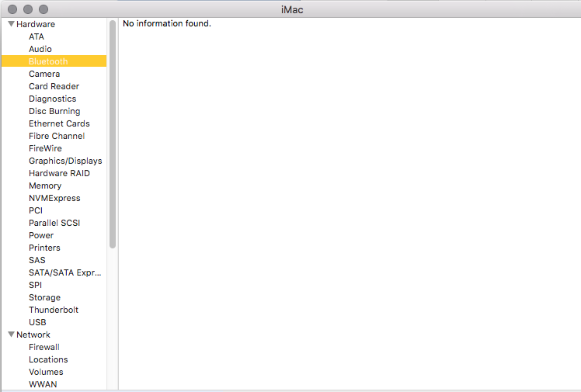Select SPI in the sidebar
This screenshot has width=581, height=392.
pyautogui.click(x=35, y=285)
